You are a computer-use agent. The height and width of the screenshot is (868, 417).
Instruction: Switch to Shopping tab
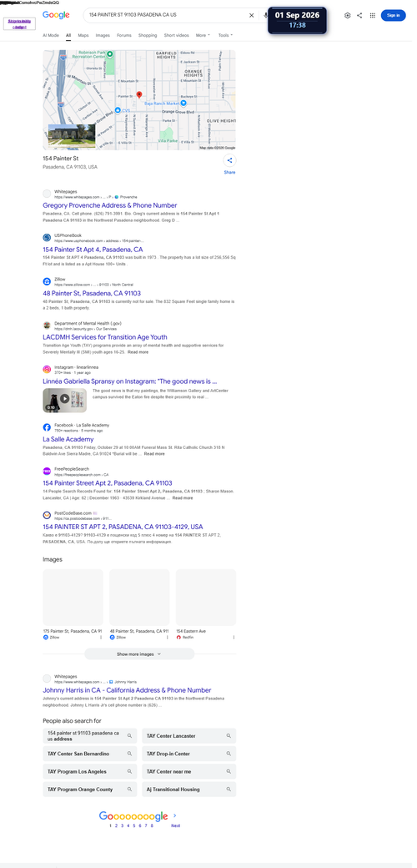pos(148,35)
